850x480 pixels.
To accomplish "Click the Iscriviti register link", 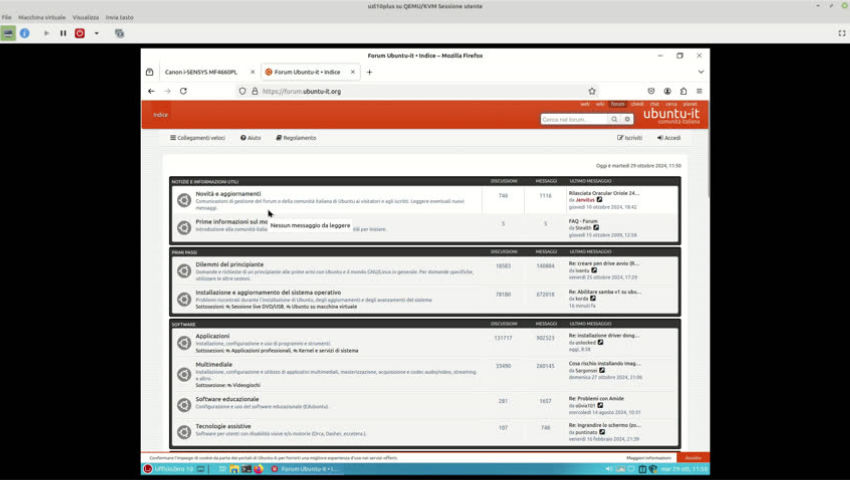I will [631, 138].
